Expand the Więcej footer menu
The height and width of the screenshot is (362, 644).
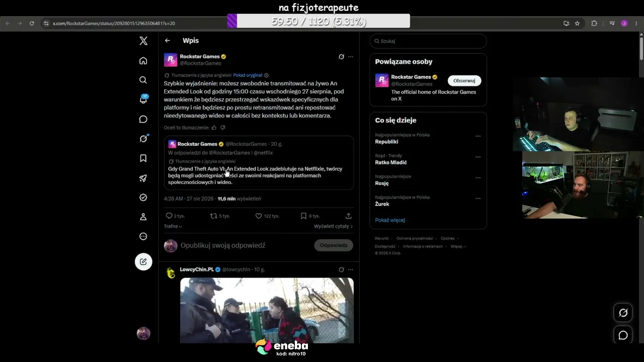[x=458, y=246]
